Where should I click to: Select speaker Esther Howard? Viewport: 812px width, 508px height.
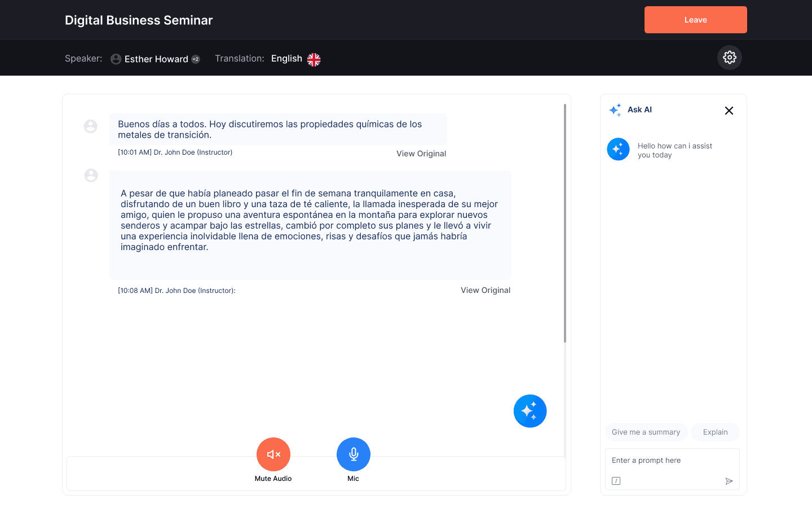click(156, 59)
